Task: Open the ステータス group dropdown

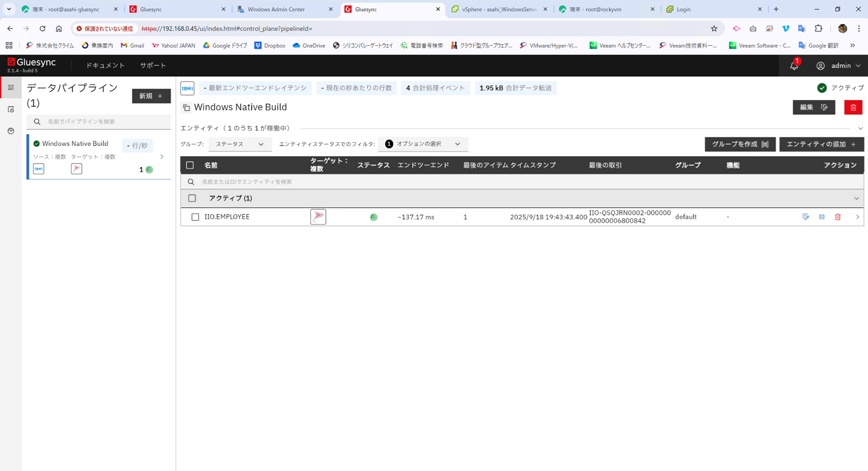Action: (x=239, y=144)
